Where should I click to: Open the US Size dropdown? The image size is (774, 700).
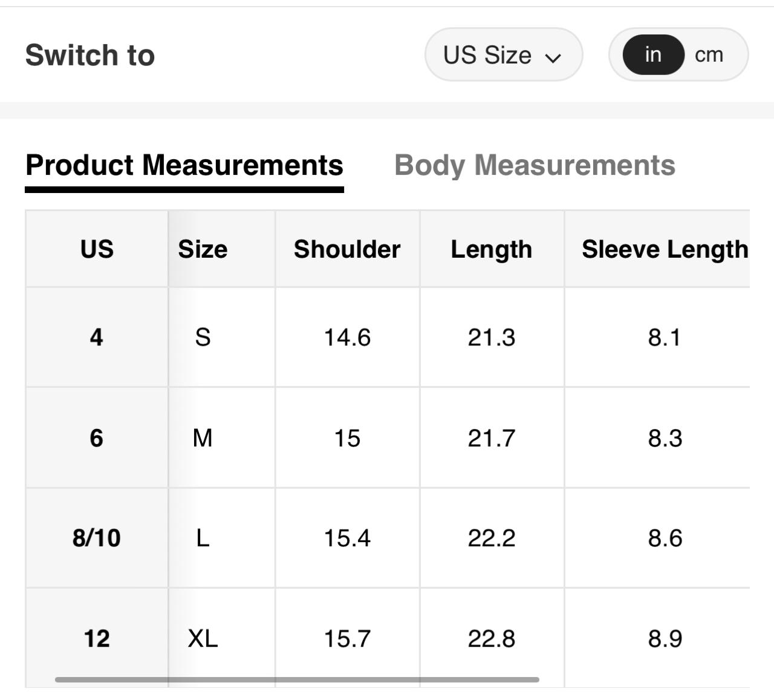[503, 55]
